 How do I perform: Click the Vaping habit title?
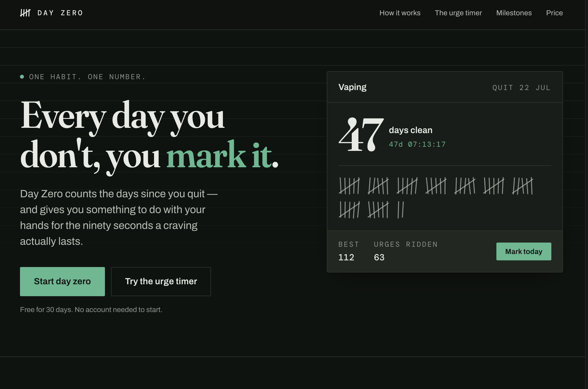(x=352, y=87)
